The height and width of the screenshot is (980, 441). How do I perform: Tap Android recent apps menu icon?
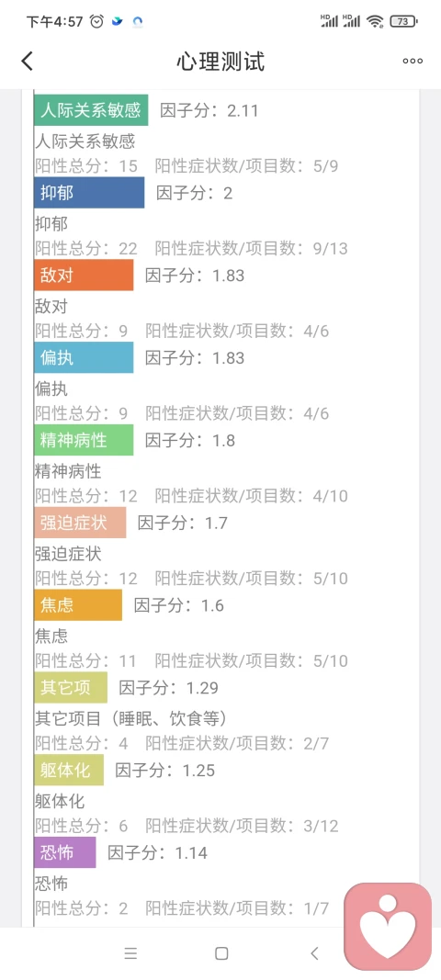point(130,953)
